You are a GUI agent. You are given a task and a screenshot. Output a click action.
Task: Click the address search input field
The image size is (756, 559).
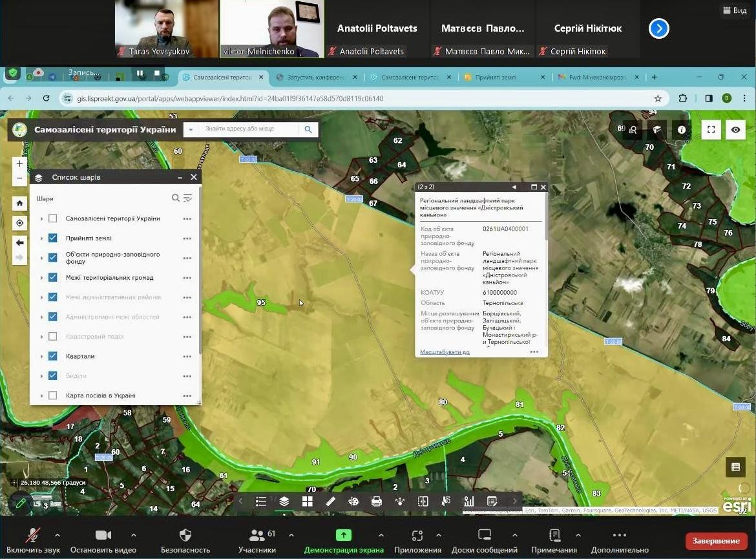tap(249, 129)
